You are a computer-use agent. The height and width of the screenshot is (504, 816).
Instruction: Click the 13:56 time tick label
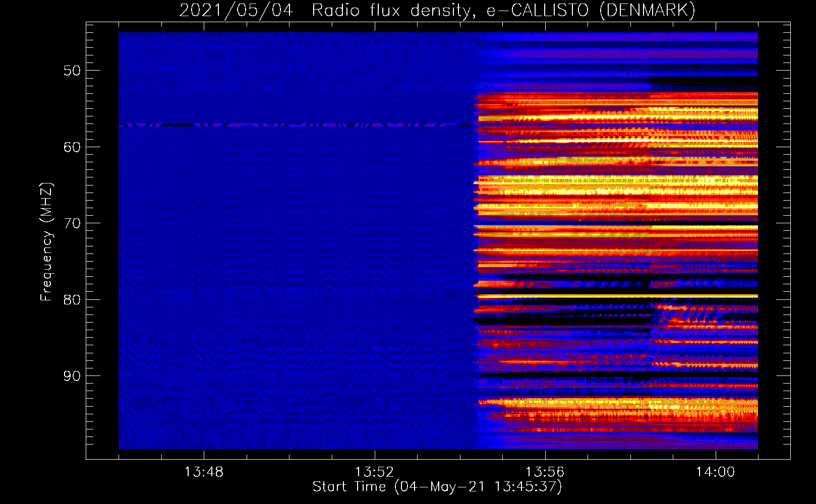tap(545, 472)
